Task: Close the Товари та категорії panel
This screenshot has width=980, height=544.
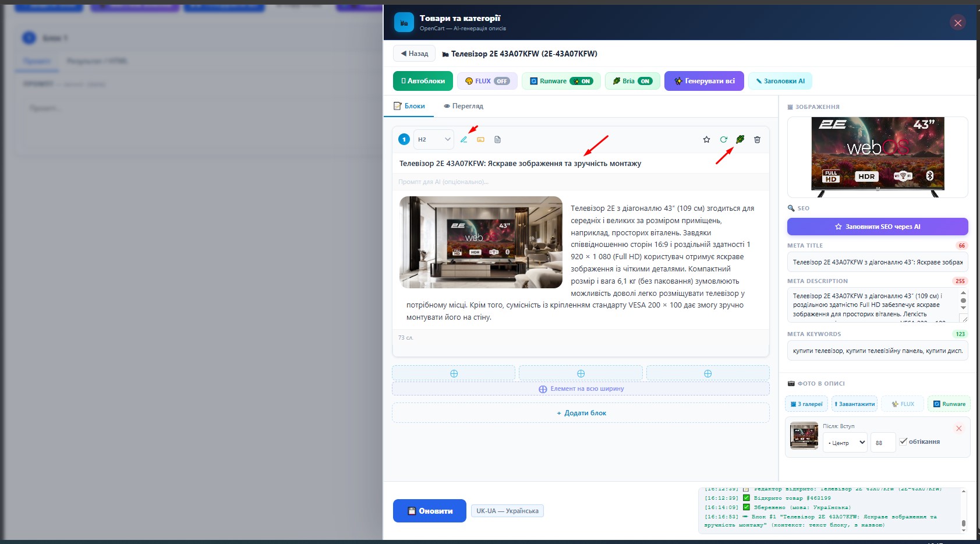Action: coord(958,23)
